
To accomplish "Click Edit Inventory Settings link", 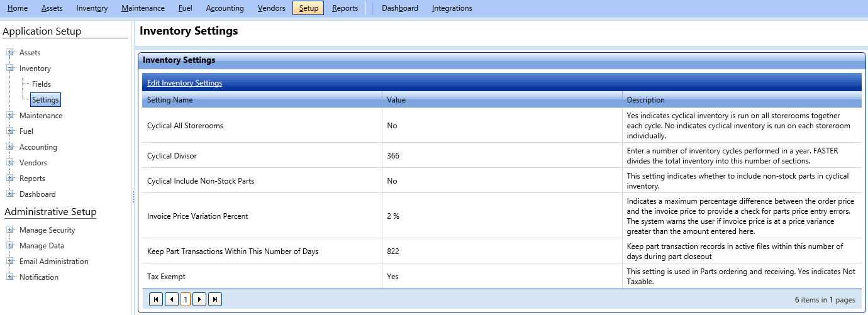I will pyautogui.click(x=184, y=83).
